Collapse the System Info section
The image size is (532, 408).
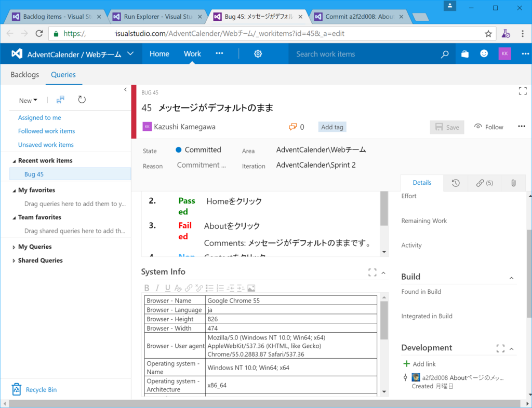383,273
